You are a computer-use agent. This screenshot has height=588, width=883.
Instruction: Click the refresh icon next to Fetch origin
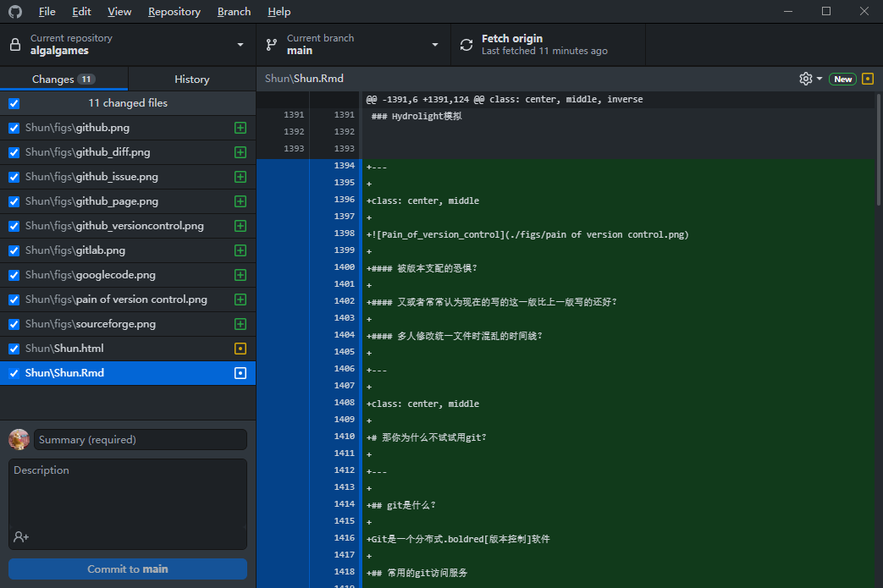466,44
